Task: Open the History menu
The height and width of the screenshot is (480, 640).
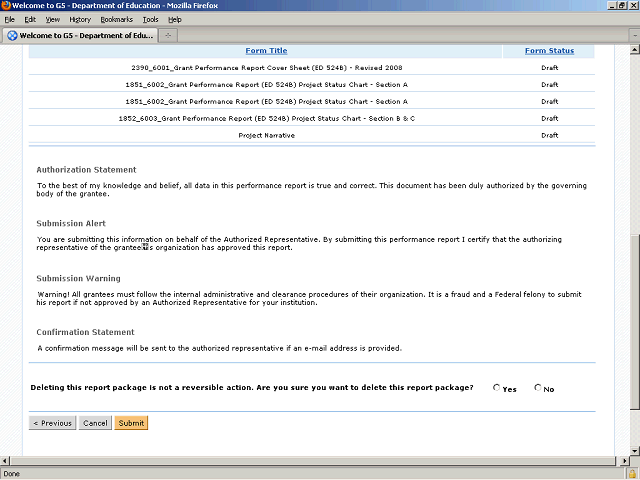Action: click(80, 20)
